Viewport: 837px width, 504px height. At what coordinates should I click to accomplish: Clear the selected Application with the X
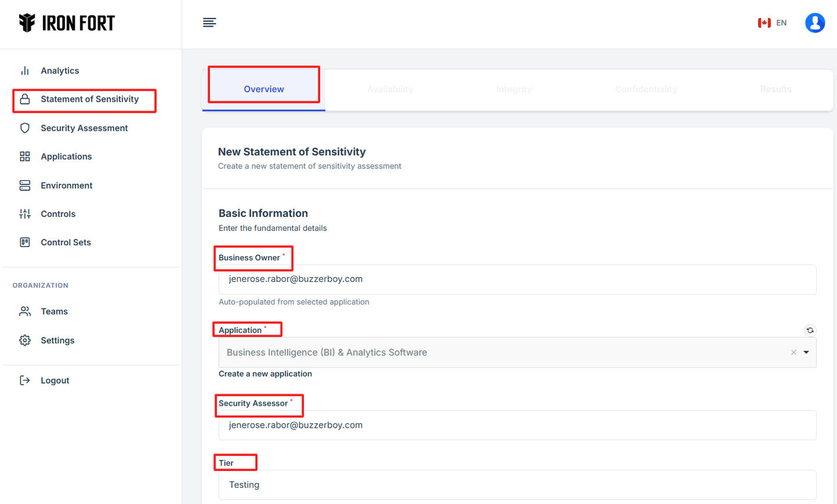point(793,352)
